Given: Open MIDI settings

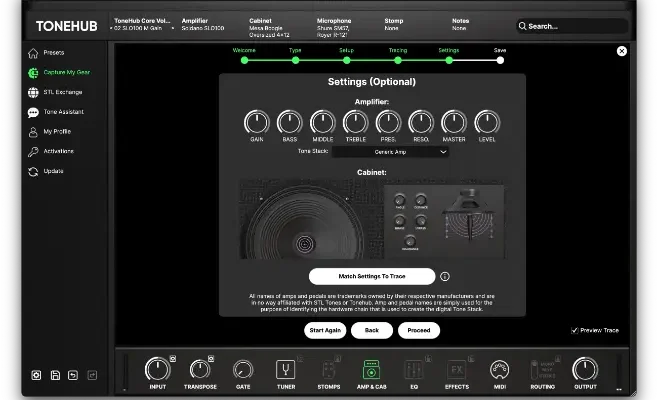Looking at the screenshot, I should (499, 368).
